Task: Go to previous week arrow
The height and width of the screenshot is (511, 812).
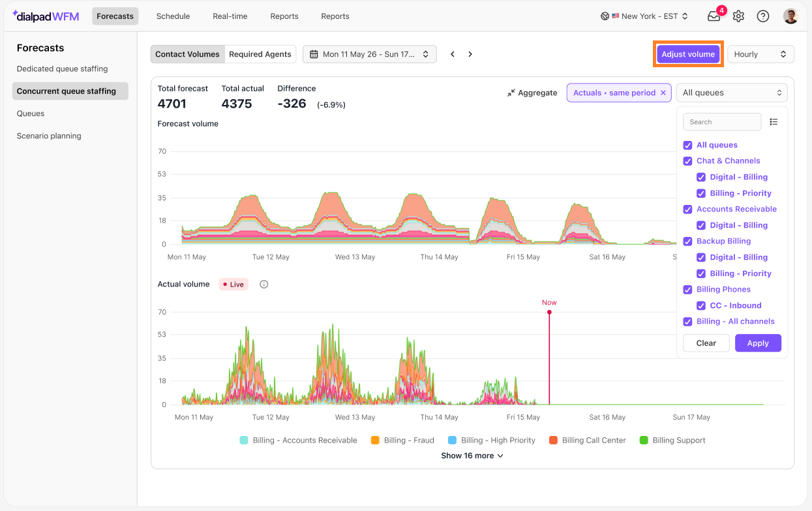Action: [x=453, y=54]
